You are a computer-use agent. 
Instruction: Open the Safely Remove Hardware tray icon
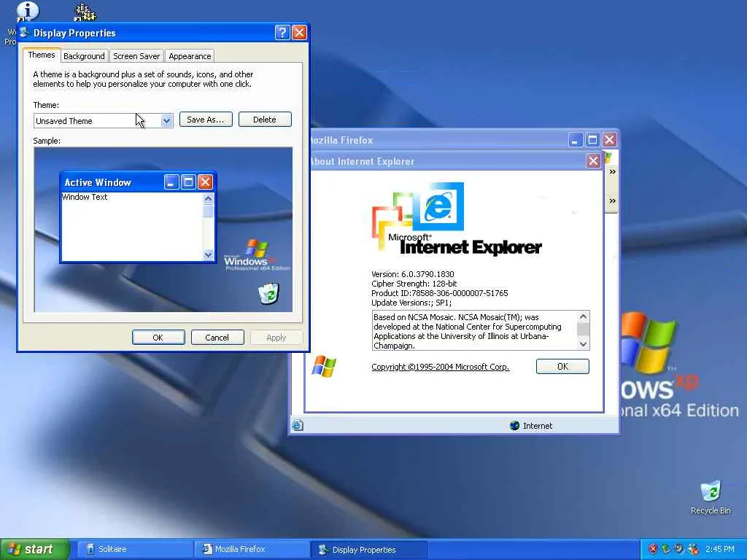click(666, 549)
